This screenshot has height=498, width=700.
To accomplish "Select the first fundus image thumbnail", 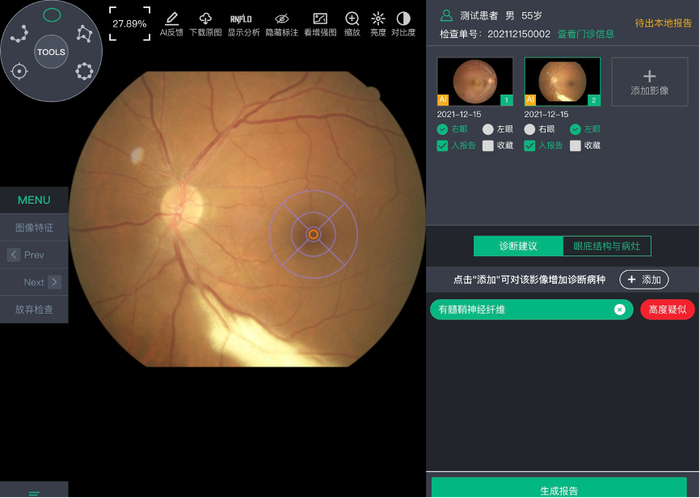I will (475, 81).
